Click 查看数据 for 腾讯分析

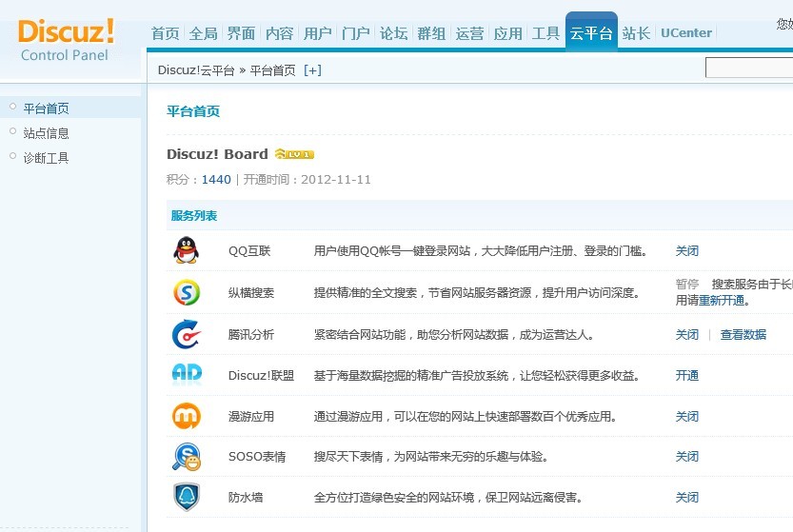coord(743,334)
